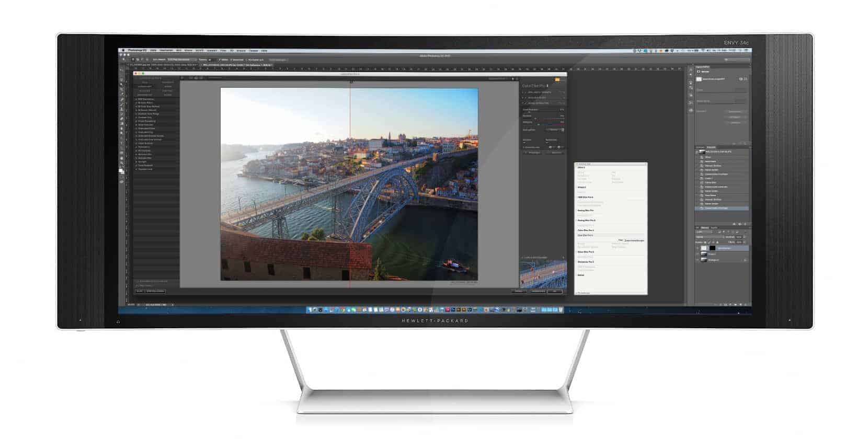Open the Apple menu
This screenshot has height=439, width=868.
(123, 51)
